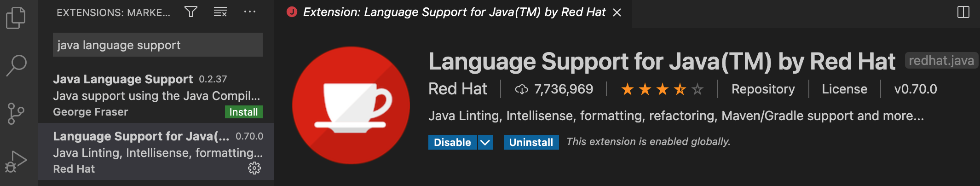
Task: Uninstall the Red Hat Java extension
Action: click(531, 142)
